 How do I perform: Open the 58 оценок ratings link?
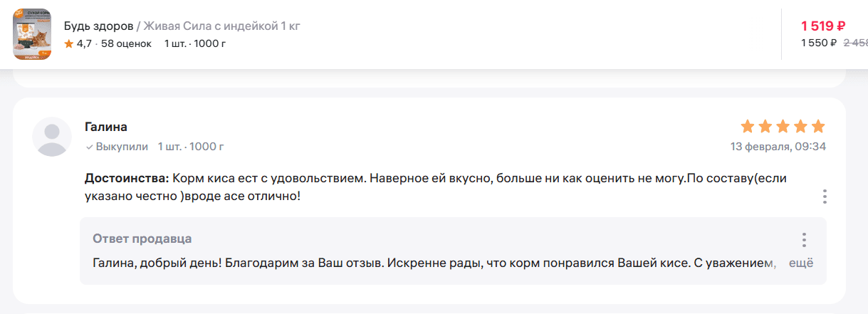point(126,44)
